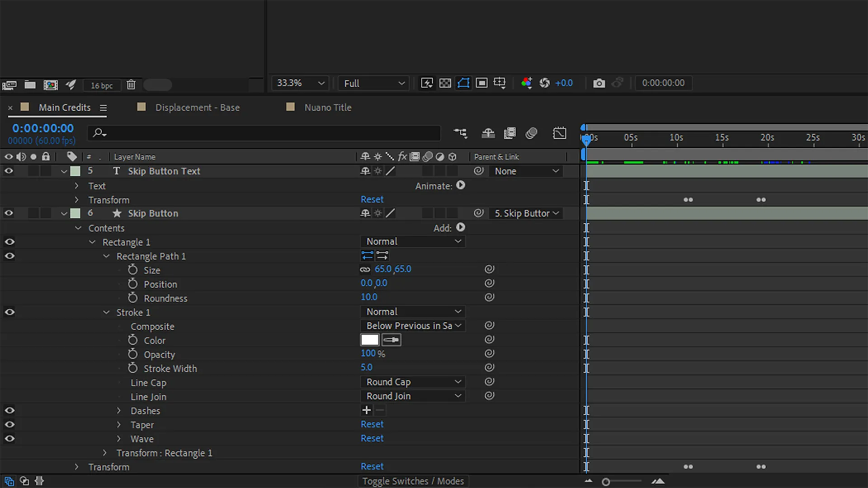This screenshot has width=868, height=488.
Task: Click the 0:00:00:00 preview time display
Action: point(663,83)
